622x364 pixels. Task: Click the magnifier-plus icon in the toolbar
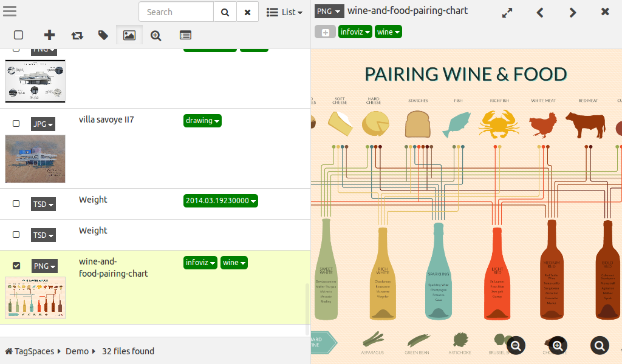[156, 35]
